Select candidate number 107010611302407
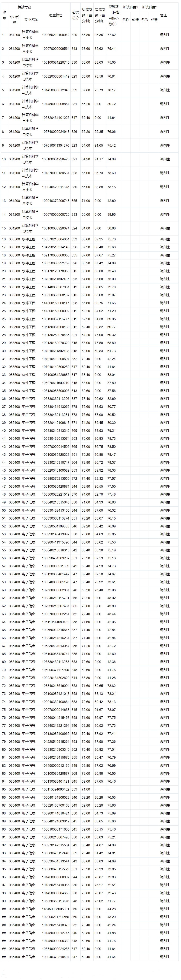Viewport: 181px width, 980px height. click(x=55, y=279)
